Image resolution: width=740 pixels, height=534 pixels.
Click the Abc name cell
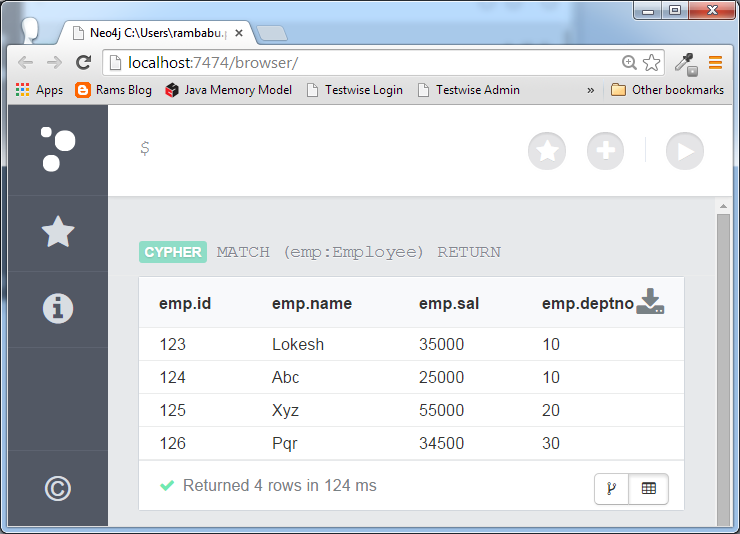[x=286, y=377]
